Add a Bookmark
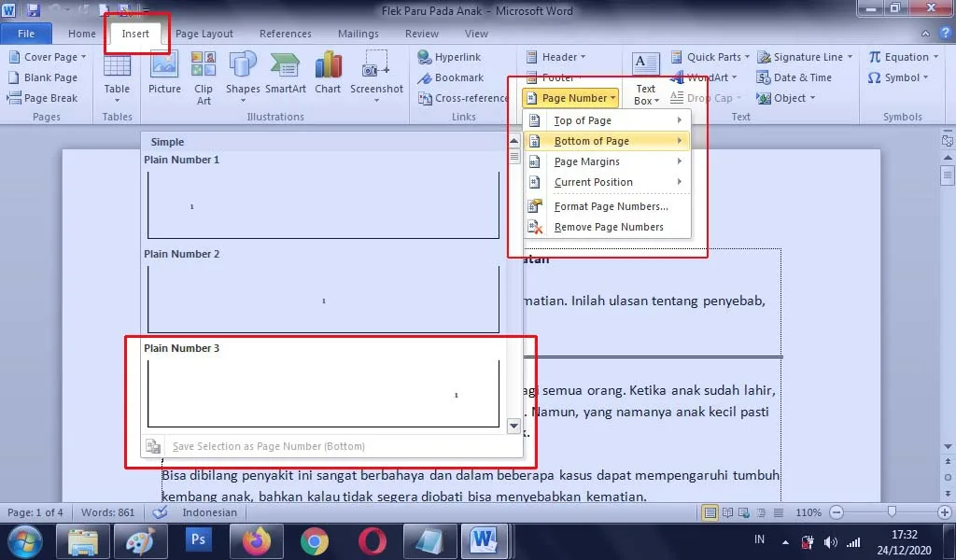956x560 pixels. click(x=451, y=77)
